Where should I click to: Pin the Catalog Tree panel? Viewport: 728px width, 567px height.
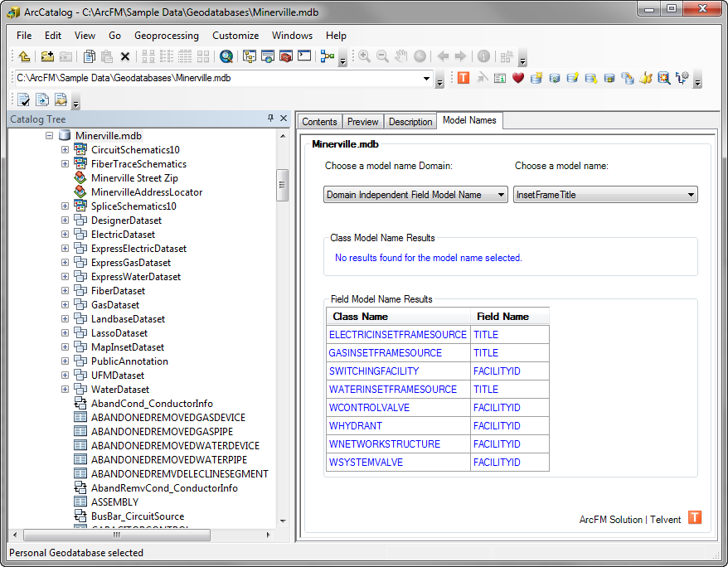[x=270, y=119]
